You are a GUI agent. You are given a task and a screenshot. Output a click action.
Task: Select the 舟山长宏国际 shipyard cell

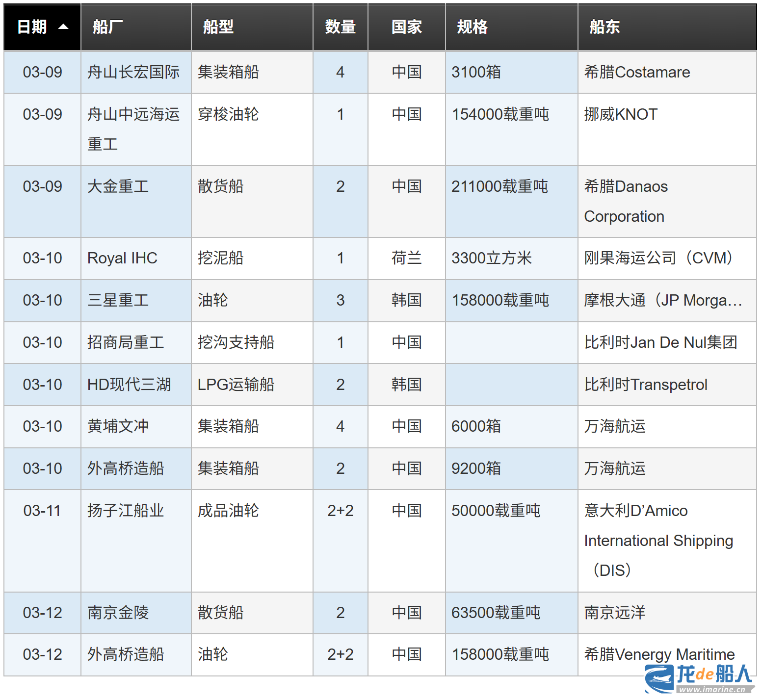[x=133, y=72]
